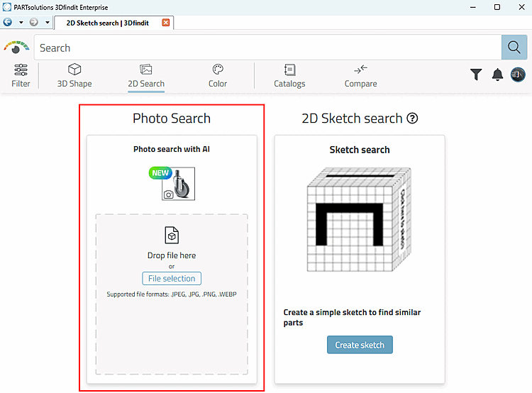Click the File selection button

[x=172, y=279]
